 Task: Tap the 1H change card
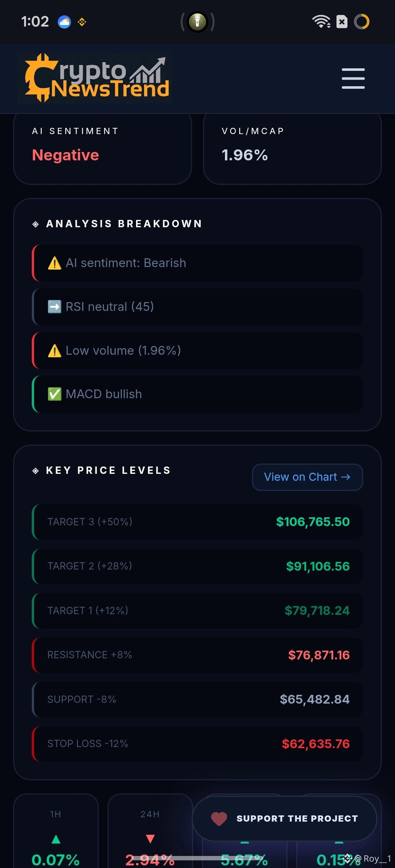56,831
